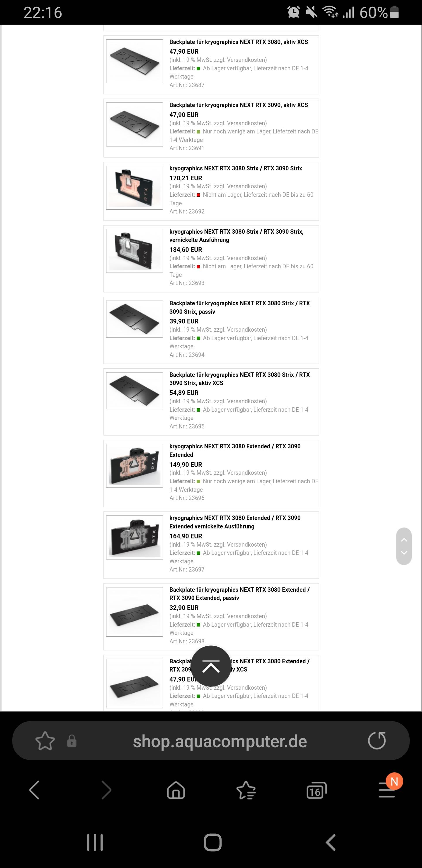Tap the up chevron on scroll handle
This screenshot has height=868, width=422.
pos(404,540)
